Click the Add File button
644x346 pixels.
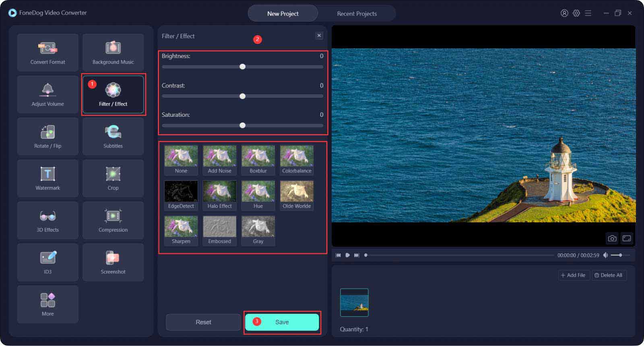(573, 275)
